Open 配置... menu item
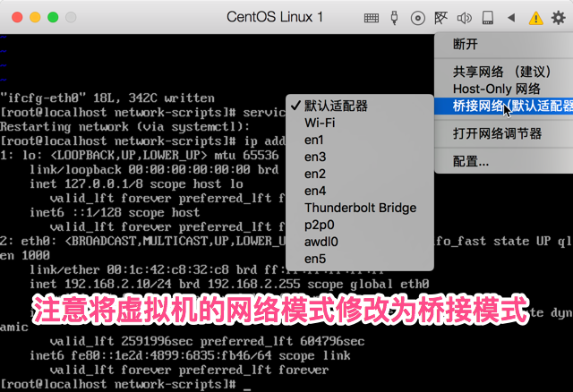The width and height of the screenshot is (573, 392). [503, 161]
